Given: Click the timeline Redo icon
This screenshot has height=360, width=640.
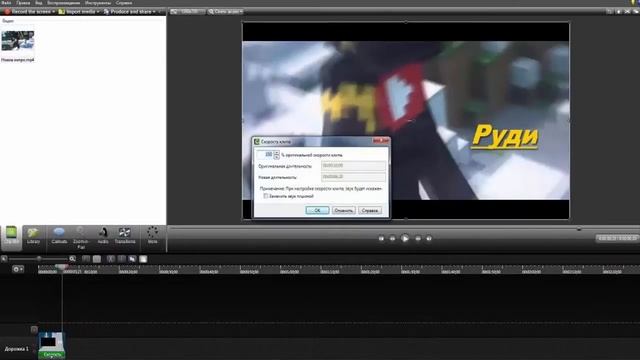Looking at the screenshot, I should point(97,259).
